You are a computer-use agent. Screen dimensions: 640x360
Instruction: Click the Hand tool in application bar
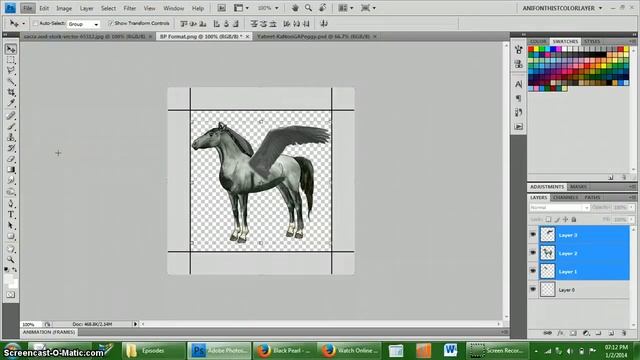coord(295,8)
